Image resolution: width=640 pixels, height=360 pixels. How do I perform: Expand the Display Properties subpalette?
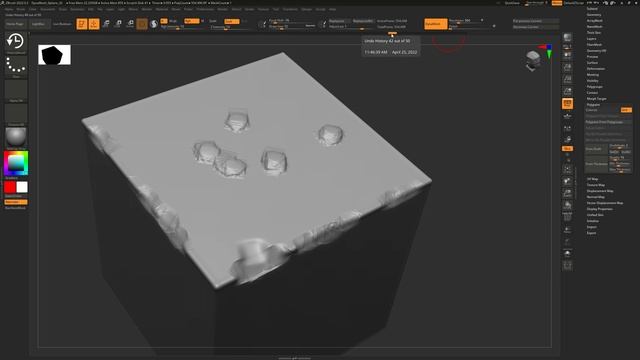pyautogui.click(x=599, y=209)
